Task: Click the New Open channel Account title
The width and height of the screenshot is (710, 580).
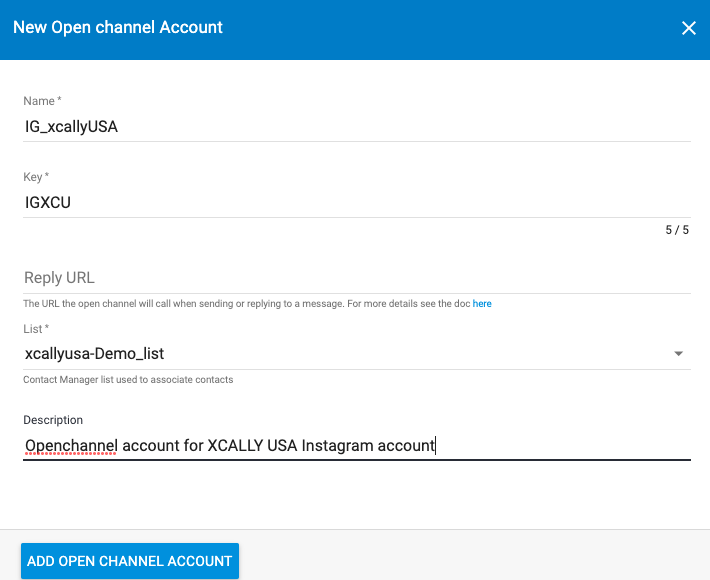Action: (x=118, y=28)
